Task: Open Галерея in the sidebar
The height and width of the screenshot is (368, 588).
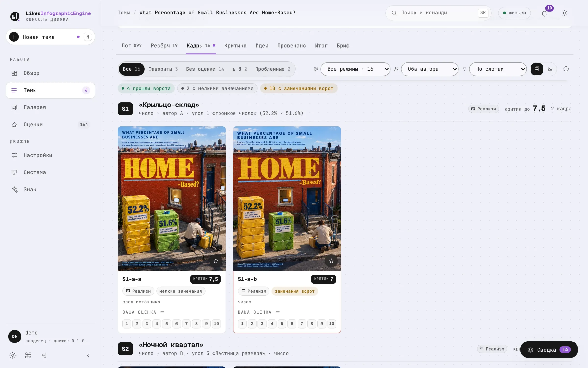Action: (50, 107)
